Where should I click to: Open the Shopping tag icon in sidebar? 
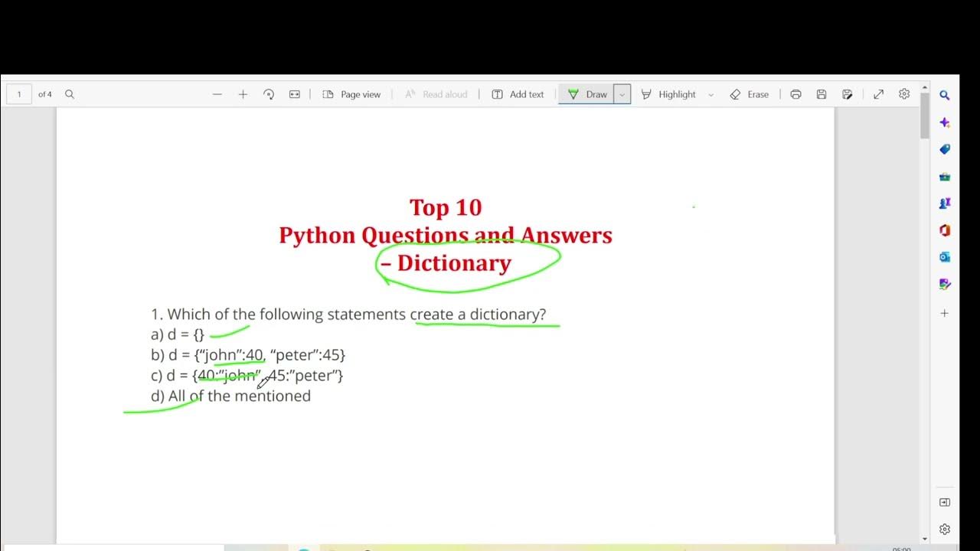945,149
